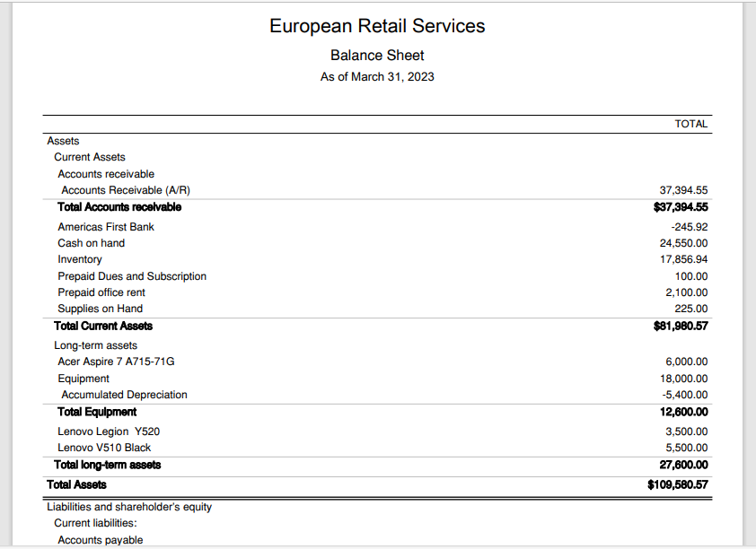Click the European Retail Services report title

click(377, 26)
